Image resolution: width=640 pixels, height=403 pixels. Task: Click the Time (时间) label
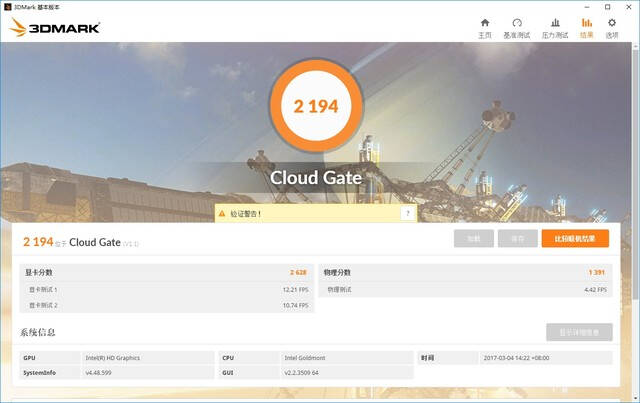click(x=427, y=358)
